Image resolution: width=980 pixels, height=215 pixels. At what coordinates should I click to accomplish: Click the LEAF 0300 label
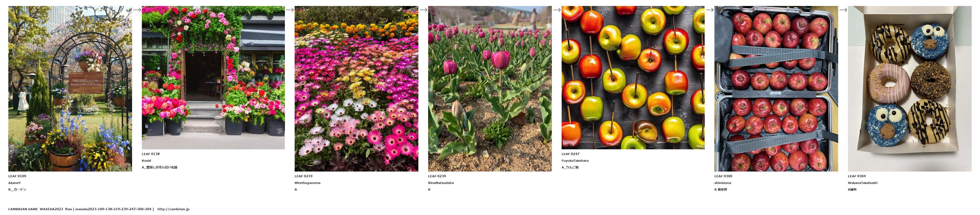[x=723, y=176]
